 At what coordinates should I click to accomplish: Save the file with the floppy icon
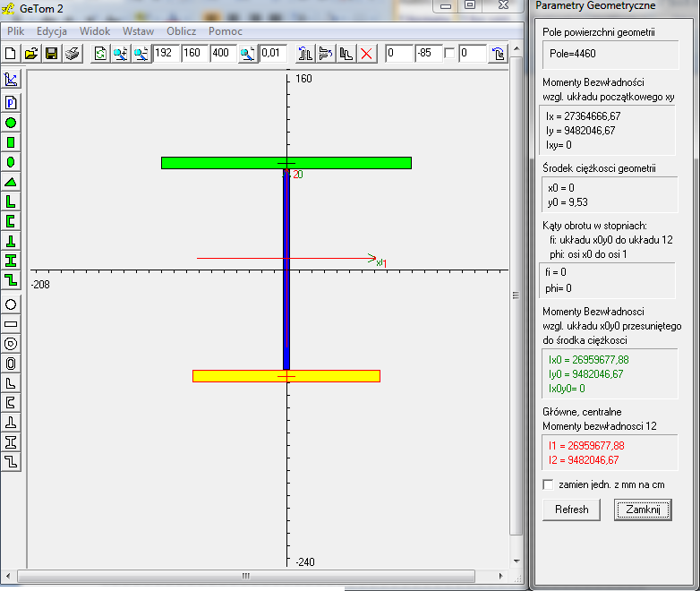(51, 54)
